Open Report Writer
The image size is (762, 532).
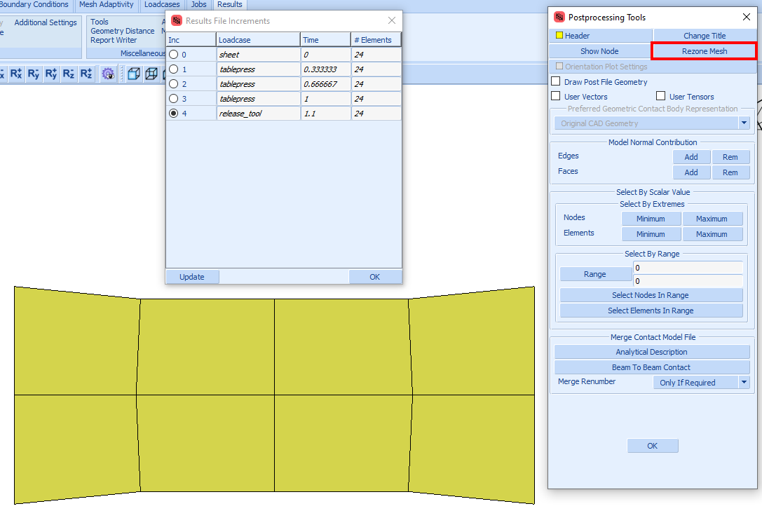click(x=114, y=41)
